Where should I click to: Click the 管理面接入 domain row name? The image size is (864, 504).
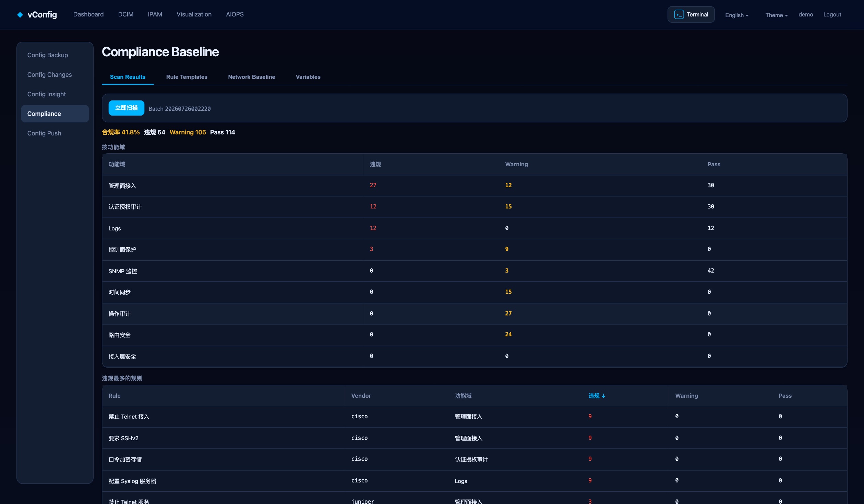[x=122, y=185]
